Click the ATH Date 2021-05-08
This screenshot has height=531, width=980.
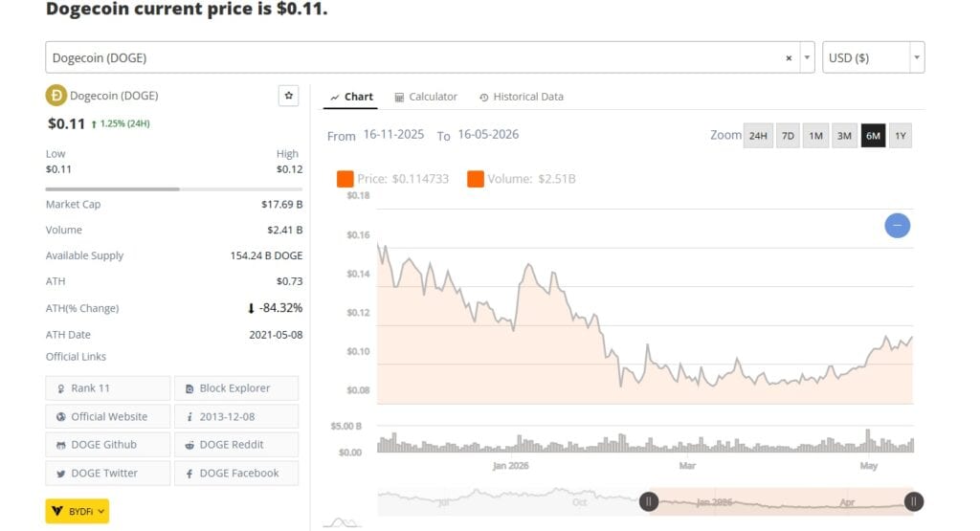(x=276, y=335)
